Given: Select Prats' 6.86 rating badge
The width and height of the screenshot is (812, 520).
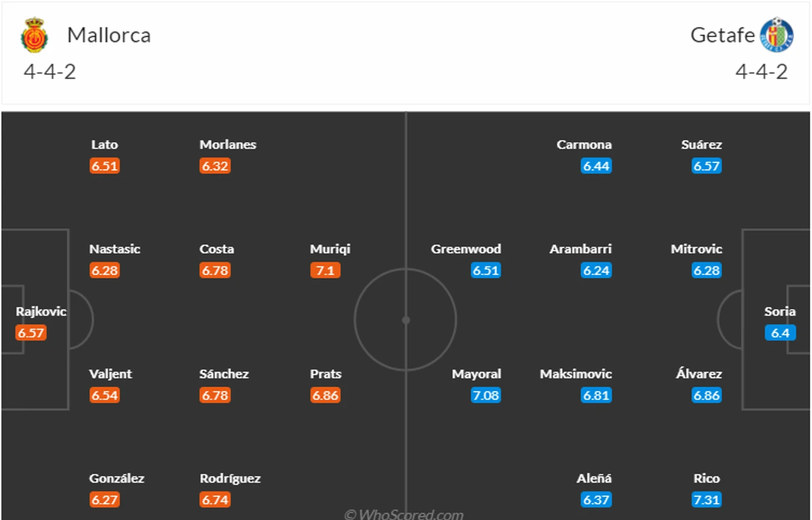Looking at the screenshot, I should point(325,395).
